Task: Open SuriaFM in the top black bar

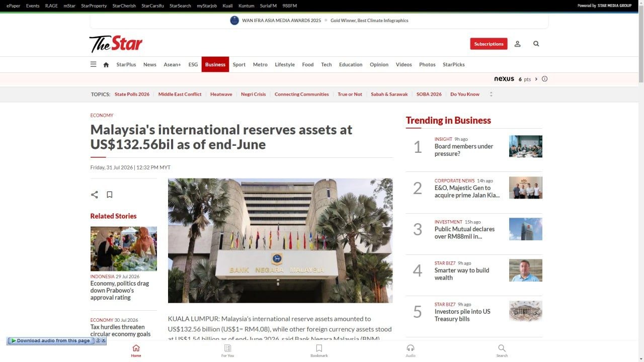Action: coord(268,6)
